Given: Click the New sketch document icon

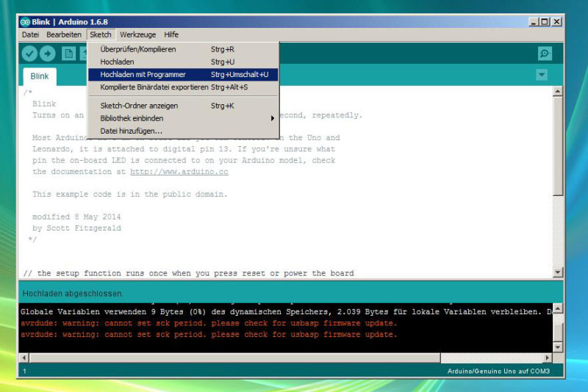Looking at the screenshot, I should (x=68, y=54).
